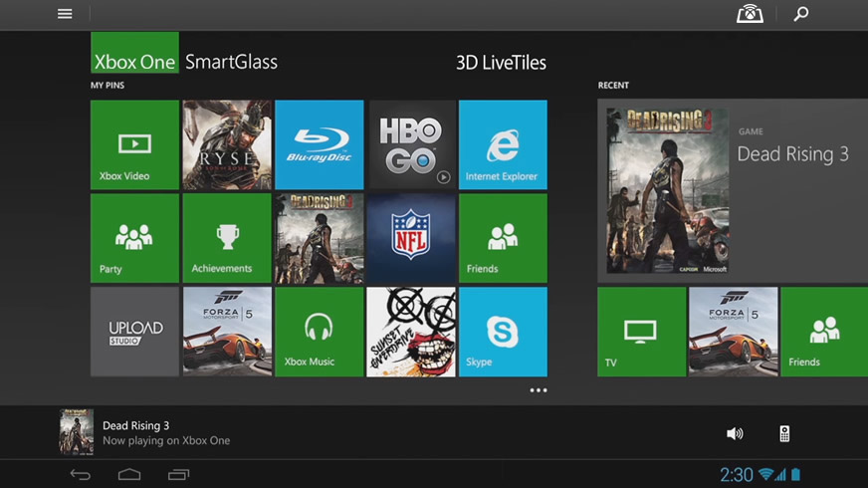Viewport: 868px width, 488px height.
Task: Open search with magnifier icon
Action: click(x=801, y=14)
